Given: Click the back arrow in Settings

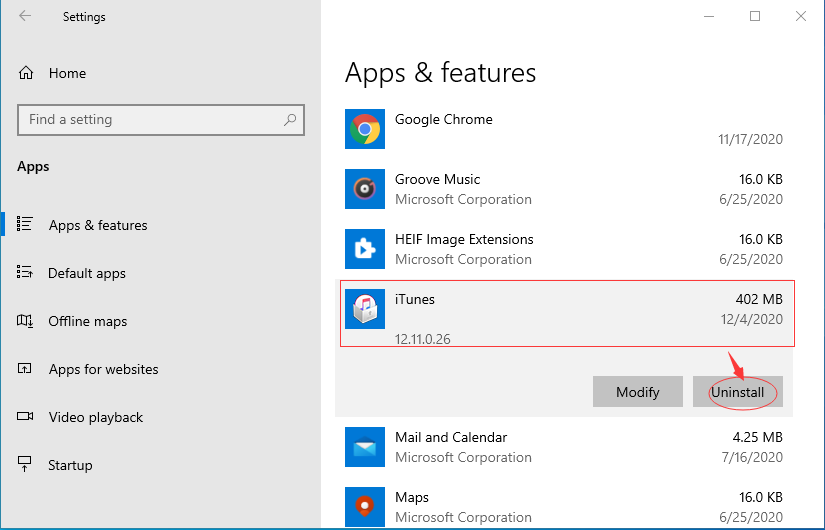Looking at the screenshot, I should (x=25, y=16).
